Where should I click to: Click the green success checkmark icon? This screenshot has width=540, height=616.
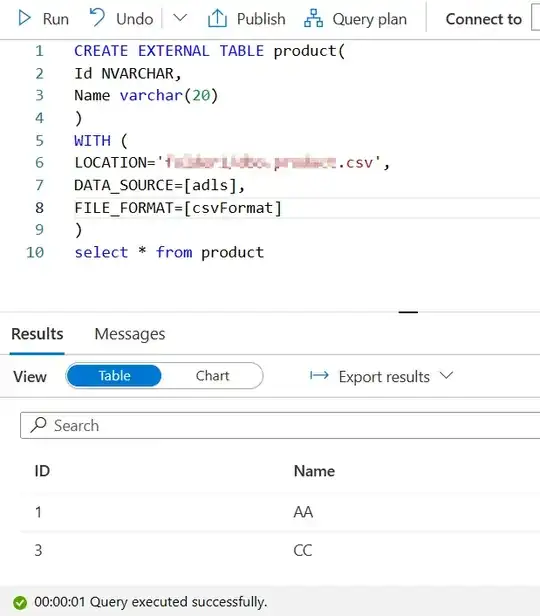20,602
